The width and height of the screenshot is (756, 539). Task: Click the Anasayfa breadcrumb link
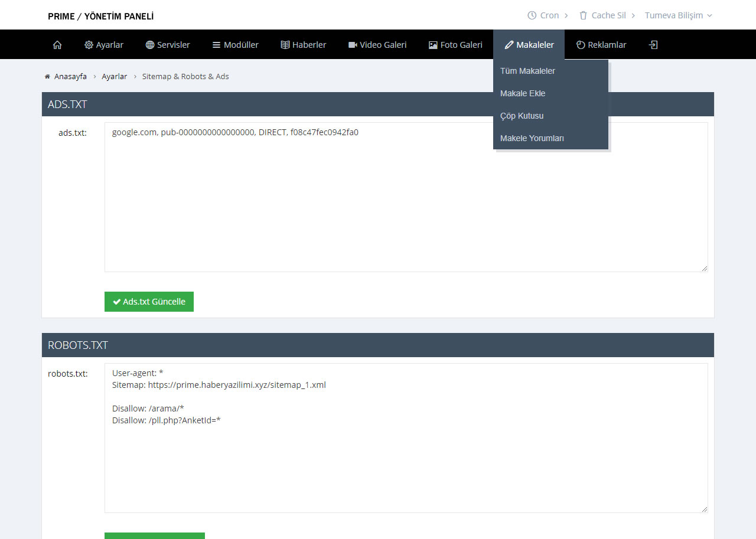(70, 77)
